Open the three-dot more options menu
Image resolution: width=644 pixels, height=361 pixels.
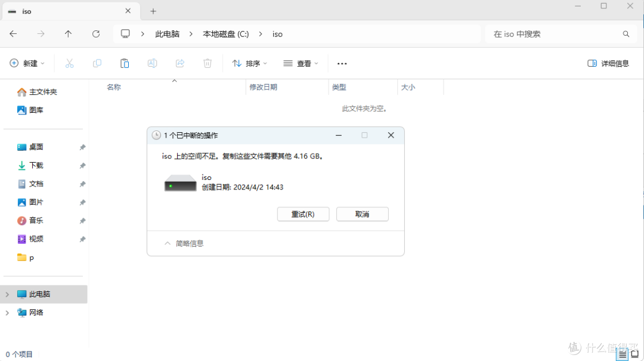[342, 64]
